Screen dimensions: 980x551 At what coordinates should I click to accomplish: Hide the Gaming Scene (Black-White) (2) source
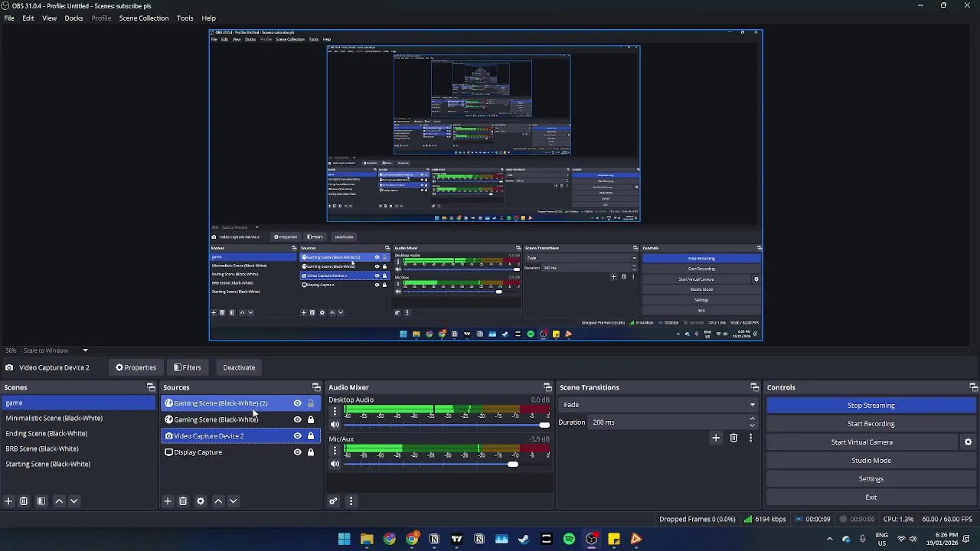298,403
